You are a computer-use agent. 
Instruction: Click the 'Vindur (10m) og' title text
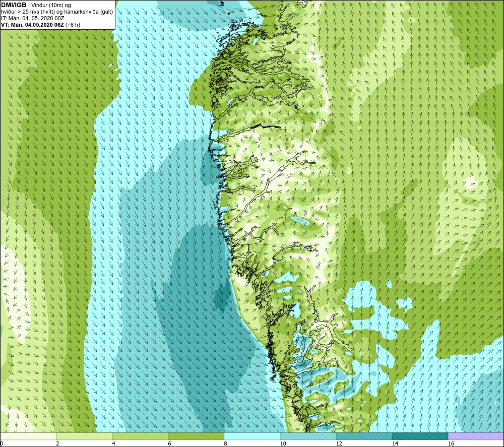(x=51, y=6)
